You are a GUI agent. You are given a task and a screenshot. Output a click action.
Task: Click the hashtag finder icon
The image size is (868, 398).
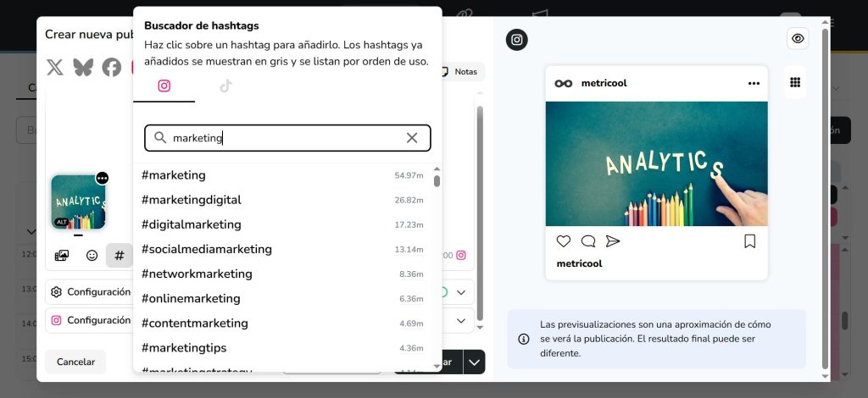pos(119,255)
